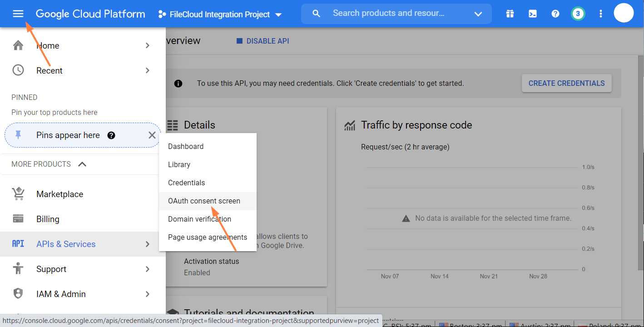Open your Google account avatar
This screenshot has width=644, height=327.
[x=624, y=13]
